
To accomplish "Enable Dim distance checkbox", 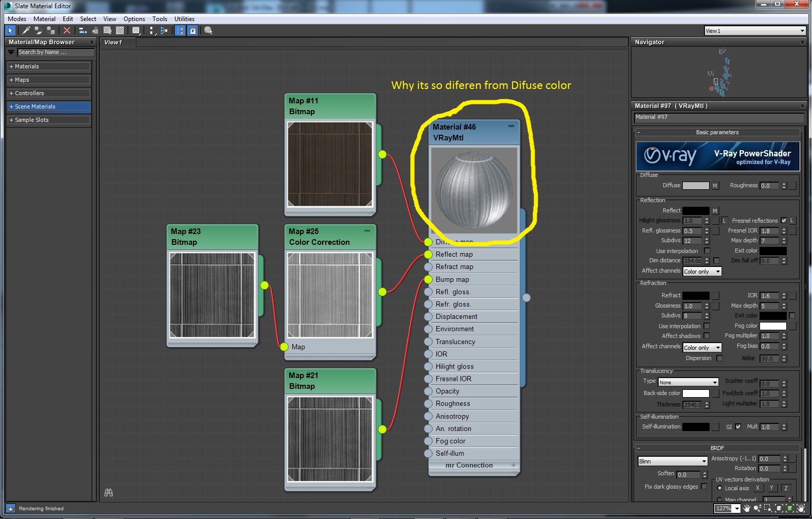I will pyautogui.click(x=716, y=261).
